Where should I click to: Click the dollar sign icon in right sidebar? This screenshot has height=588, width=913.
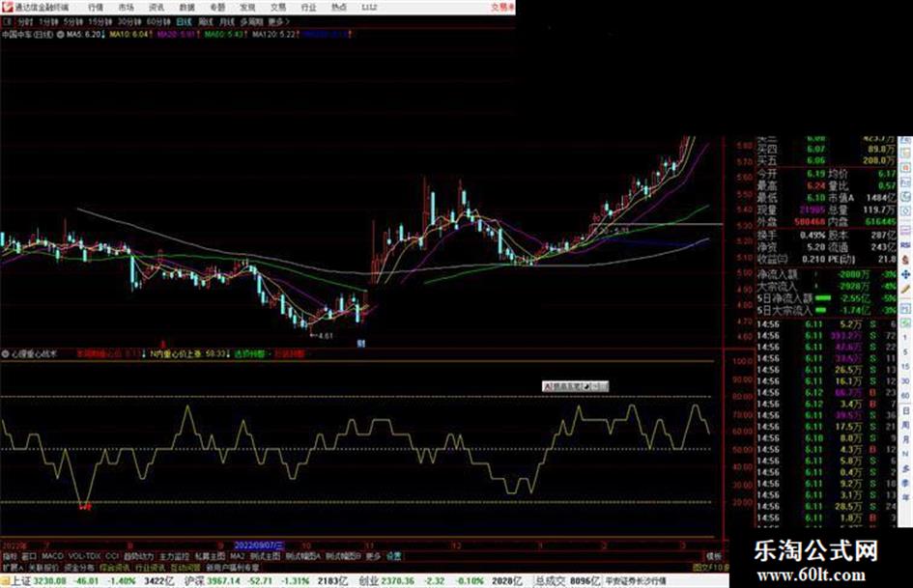pyautogui.click(x=905, y=260)
